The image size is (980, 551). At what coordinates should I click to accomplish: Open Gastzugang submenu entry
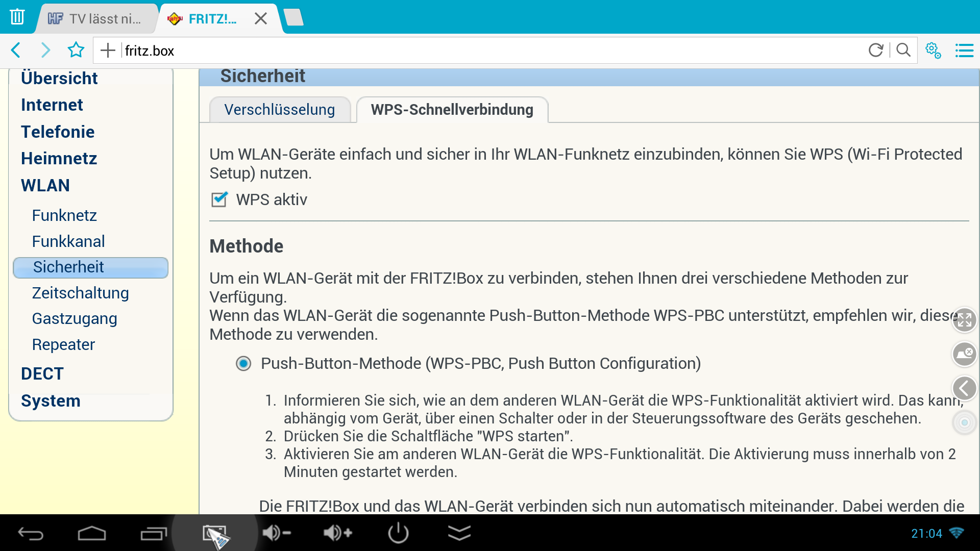(75, 318)
